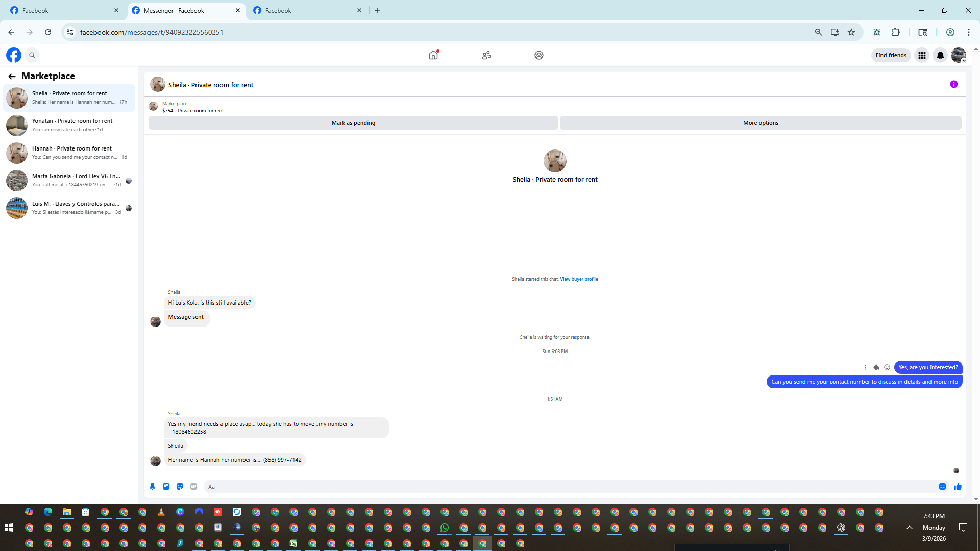Open the GIF picker icon

[x=193, y=487]
